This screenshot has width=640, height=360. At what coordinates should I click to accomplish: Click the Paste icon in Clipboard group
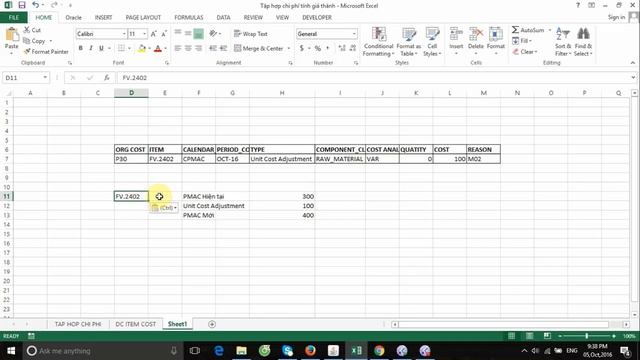[11, 35]
